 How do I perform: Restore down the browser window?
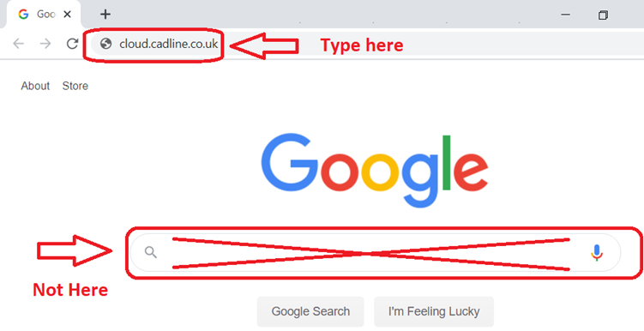603,15
